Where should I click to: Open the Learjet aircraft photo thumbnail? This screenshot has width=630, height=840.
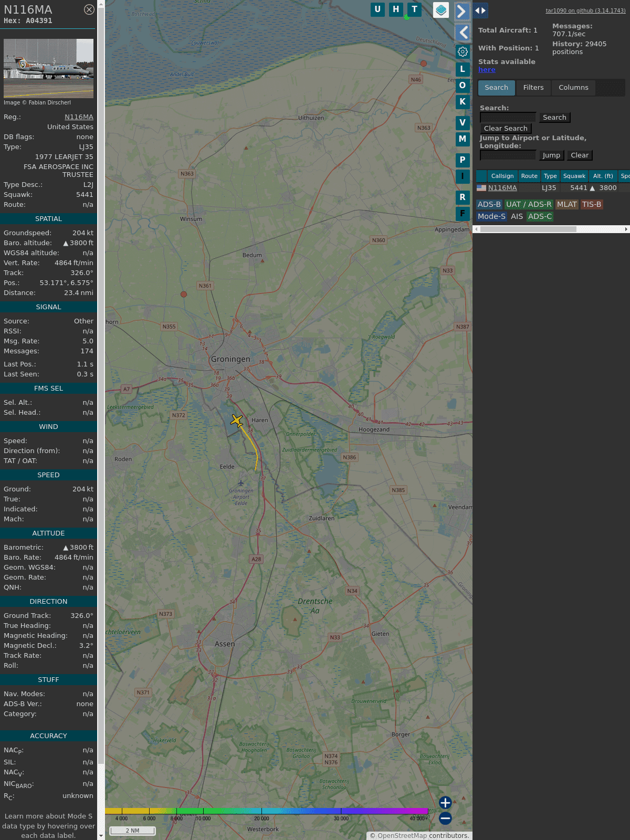click(48, 68)
